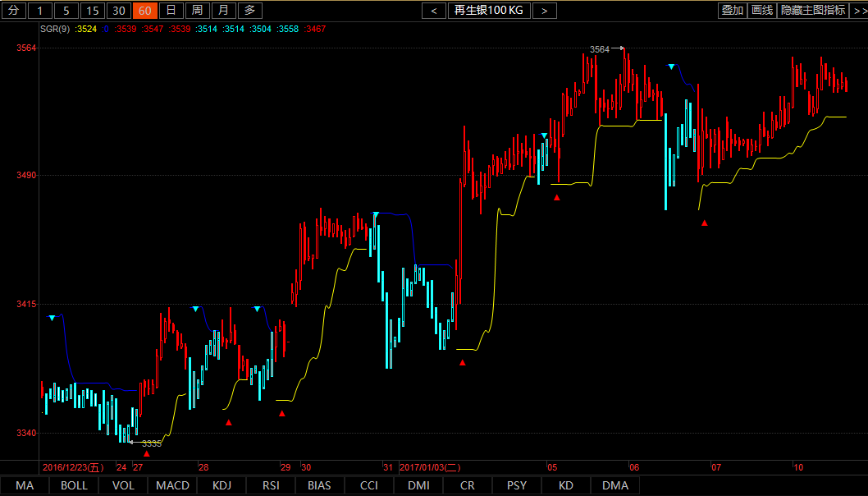Open the PSY indicator tab

click(x=517, y=485)
